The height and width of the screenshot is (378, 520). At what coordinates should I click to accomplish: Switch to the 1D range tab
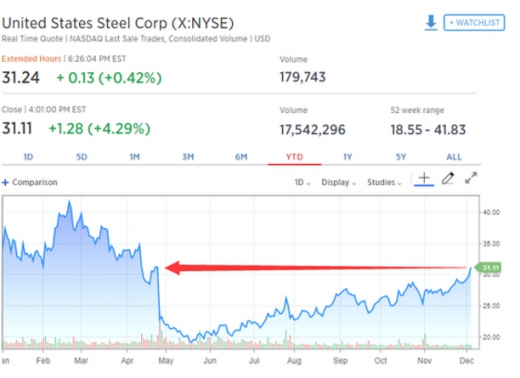click(x=28, y=157)
